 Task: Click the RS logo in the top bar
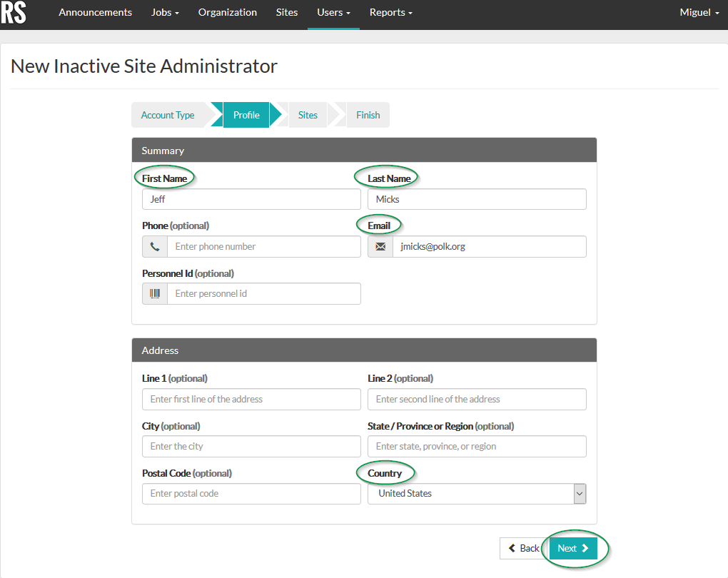[x=14, y=14]
